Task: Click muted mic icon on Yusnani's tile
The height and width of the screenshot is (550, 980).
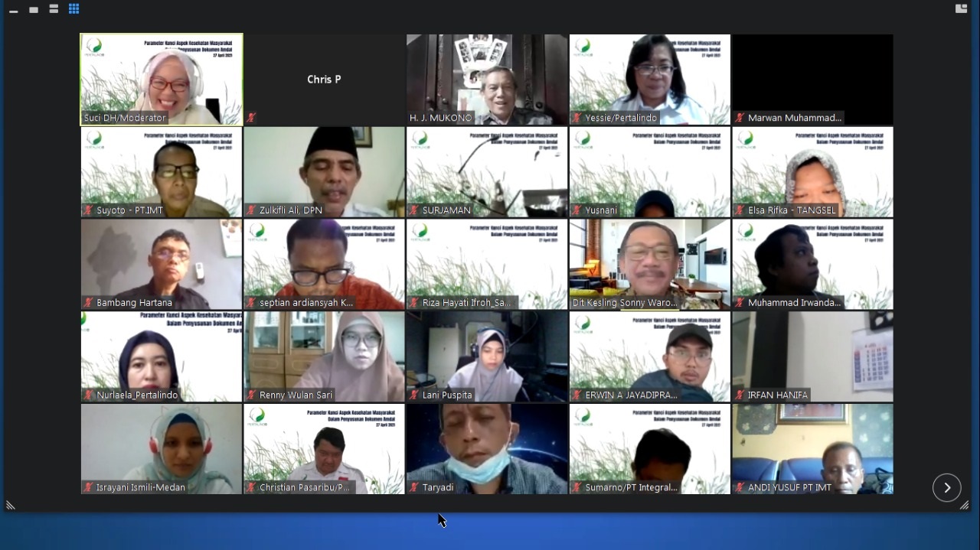Action: pyautogui.click(x=577, y=210)
